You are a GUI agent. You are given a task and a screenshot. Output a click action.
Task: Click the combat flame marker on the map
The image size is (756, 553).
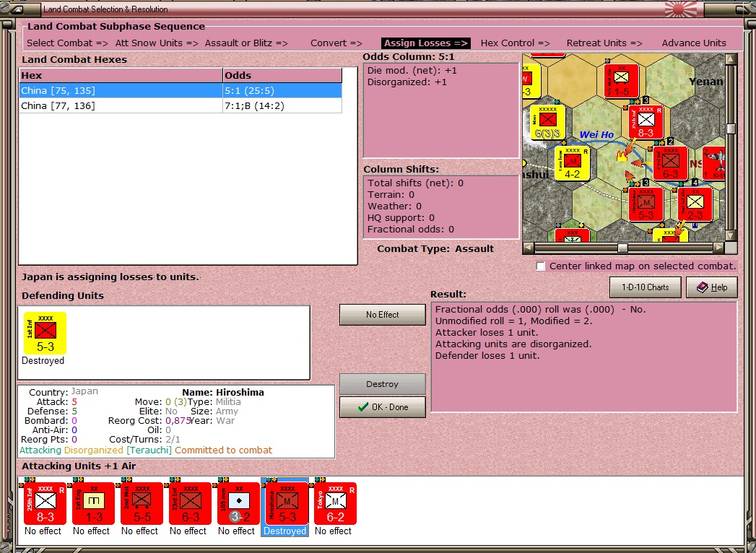(623, 155)
